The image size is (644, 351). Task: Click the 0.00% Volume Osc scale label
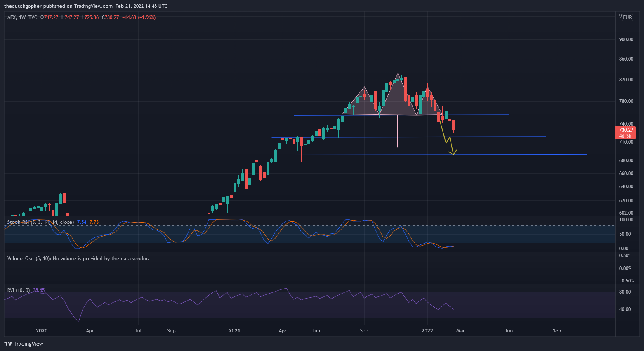(625, 268)
